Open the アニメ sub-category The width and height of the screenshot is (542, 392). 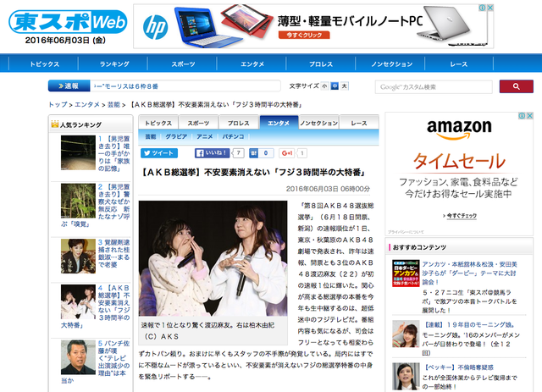(205, 136)
